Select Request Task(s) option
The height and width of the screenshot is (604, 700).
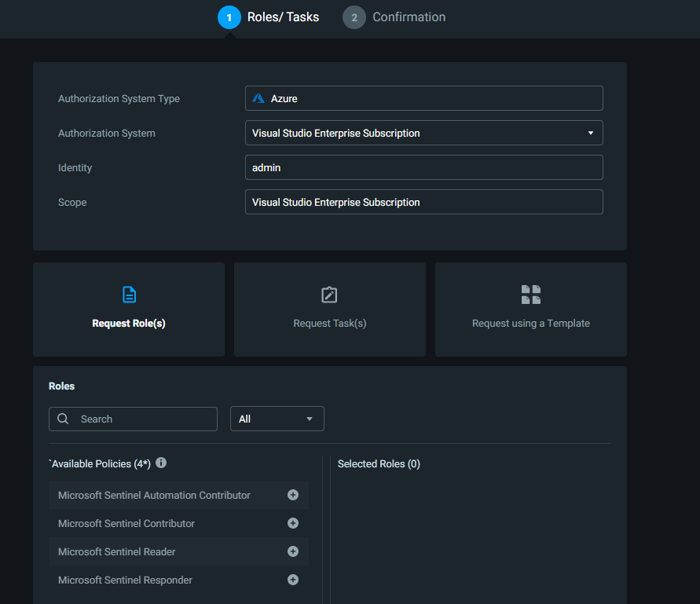330,309
